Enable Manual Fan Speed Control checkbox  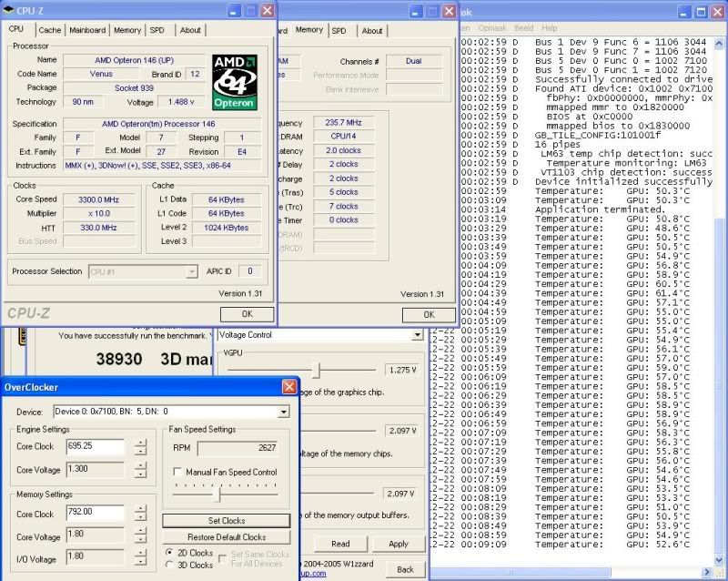click(x=178, y=472)
